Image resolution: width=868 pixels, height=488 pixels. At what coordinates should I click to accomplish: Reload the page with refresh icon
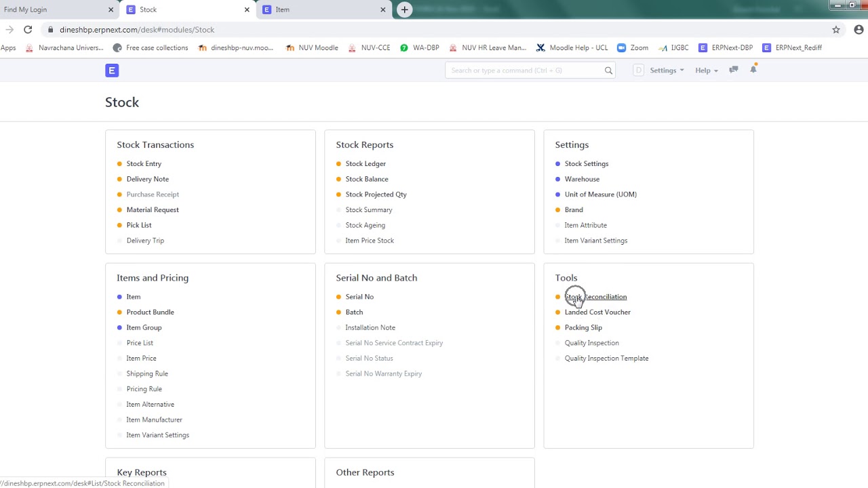click(x=28, y=30)
